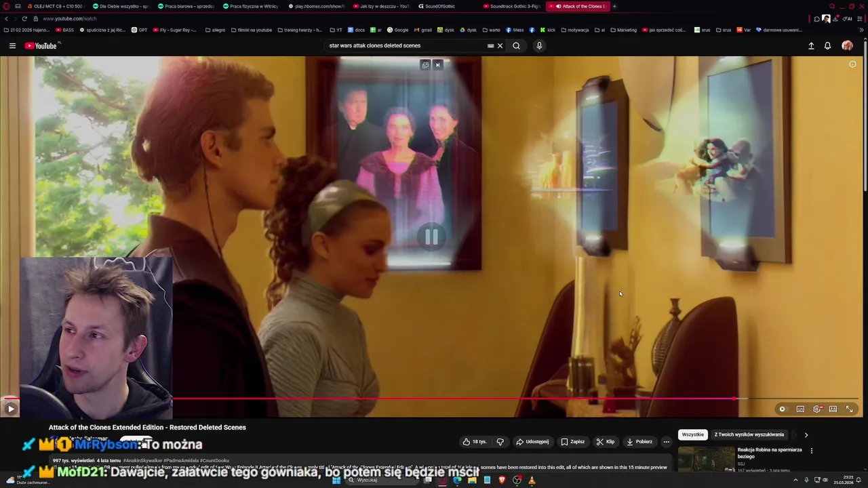The height and width of the screenshot is (488, 868).
Task: Switch to Jak łzy w deszczu tab
Action: pos(381,6)
